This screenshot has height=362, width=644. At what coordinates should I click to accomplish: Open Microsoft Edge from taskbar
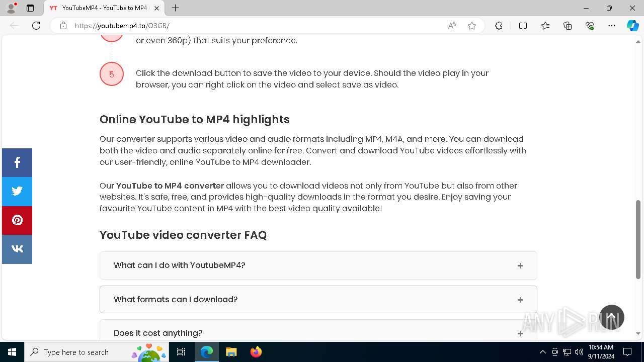pyautogui.click(x=207, y=352)
